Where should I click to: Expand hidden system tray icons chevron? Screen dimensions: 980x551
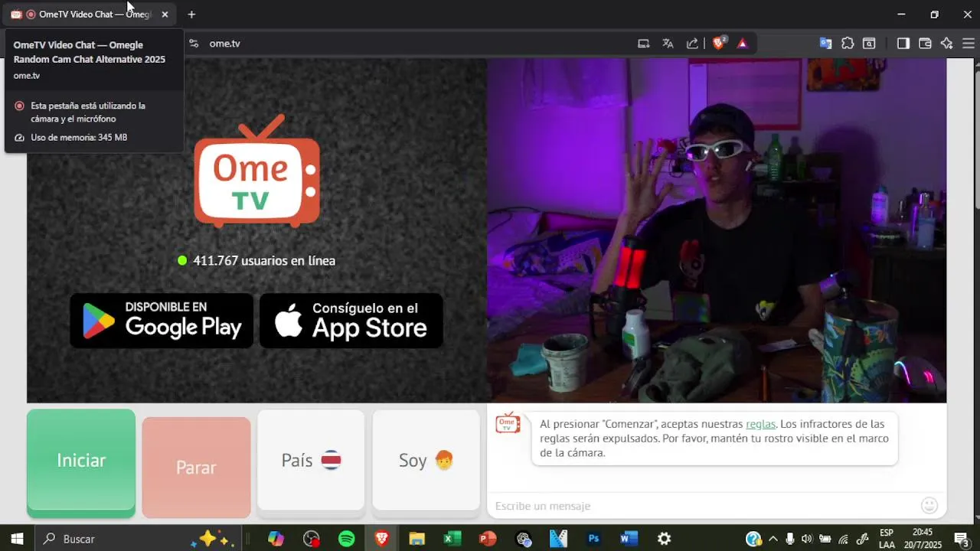tap(773, 539)
